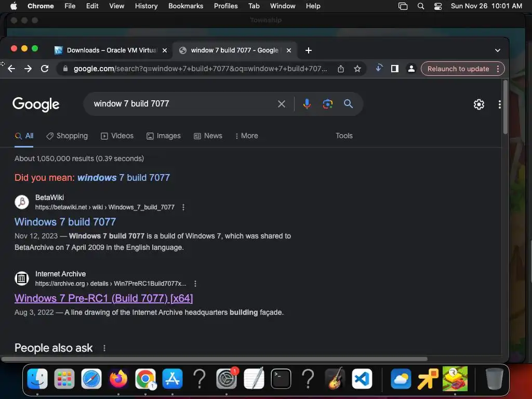
Task: Open the Profiles menu in menu bar
Action: [x=225, y=6]
